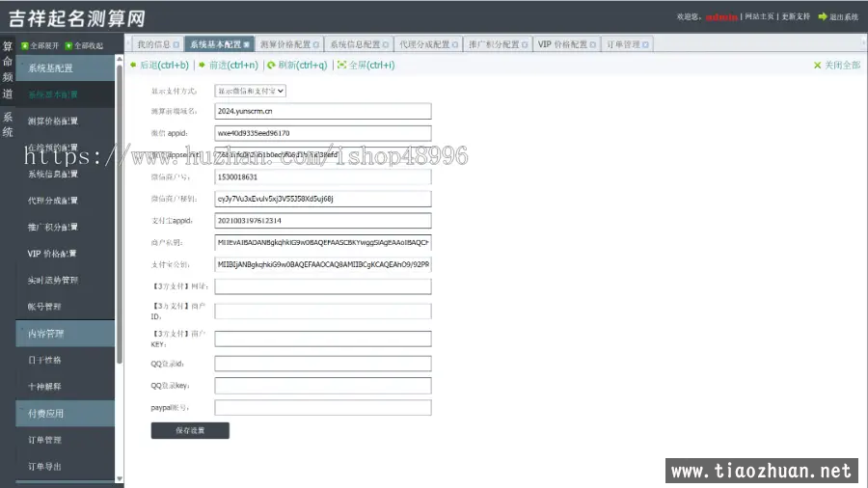
Task: Click the 关闭全部 close-all X icon
Action: click(x=817, y=66)
